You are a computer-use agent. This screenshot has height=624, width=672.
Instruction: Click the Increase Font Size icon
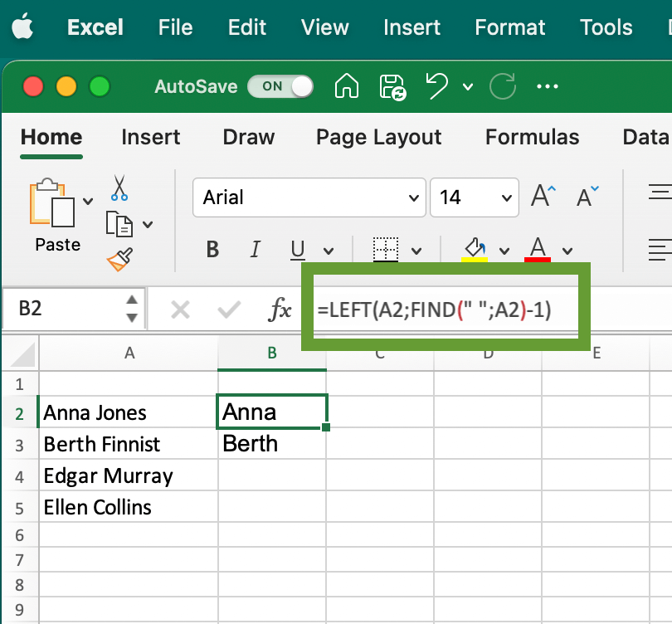coord(543,196)
